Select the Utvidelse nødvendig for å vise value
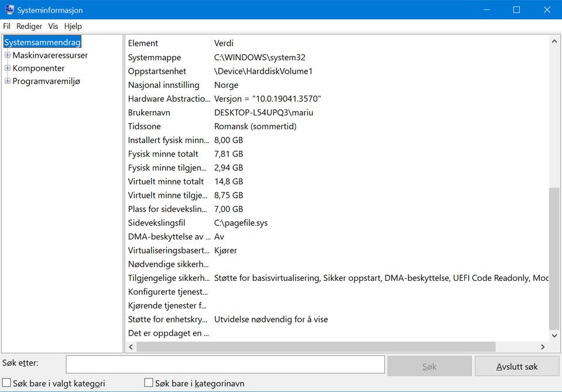Screen dimensions: 562x392 pos(271,319)
